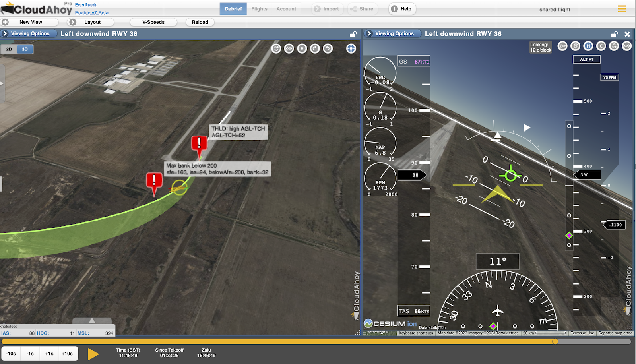
Task: Click the center-dot view icon in map view
Action: pyautogui.click(x=302, y=48)
